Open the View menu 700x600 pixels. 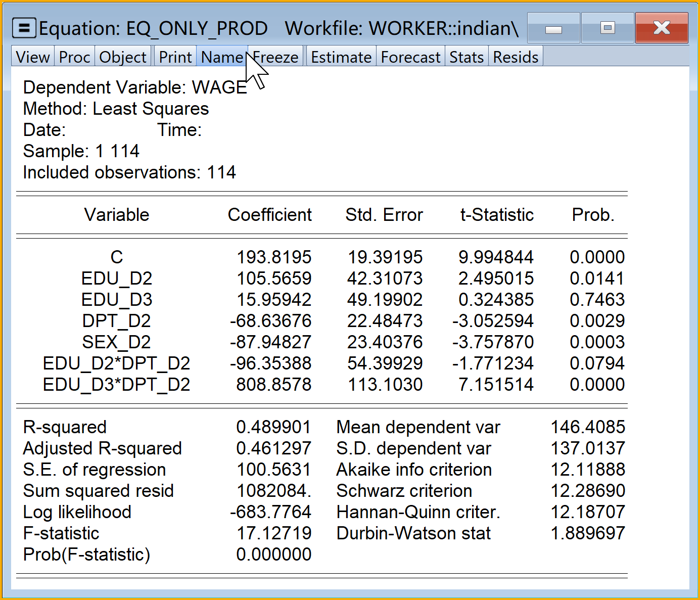coord(33,57)
